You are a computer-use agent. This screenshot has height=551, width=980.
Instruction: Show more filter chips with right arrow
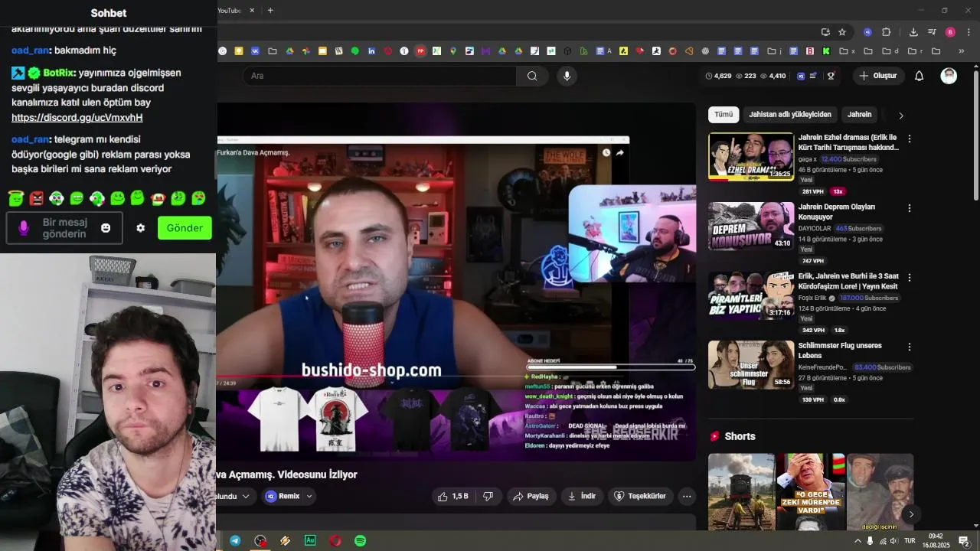pyautogui.click(x=901, y=116)
